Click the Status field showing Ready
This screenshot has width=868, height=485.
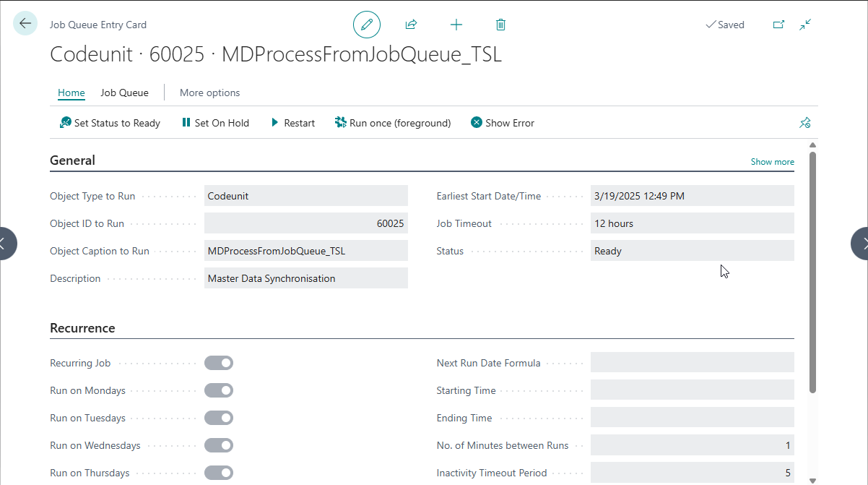pos(693,251)
